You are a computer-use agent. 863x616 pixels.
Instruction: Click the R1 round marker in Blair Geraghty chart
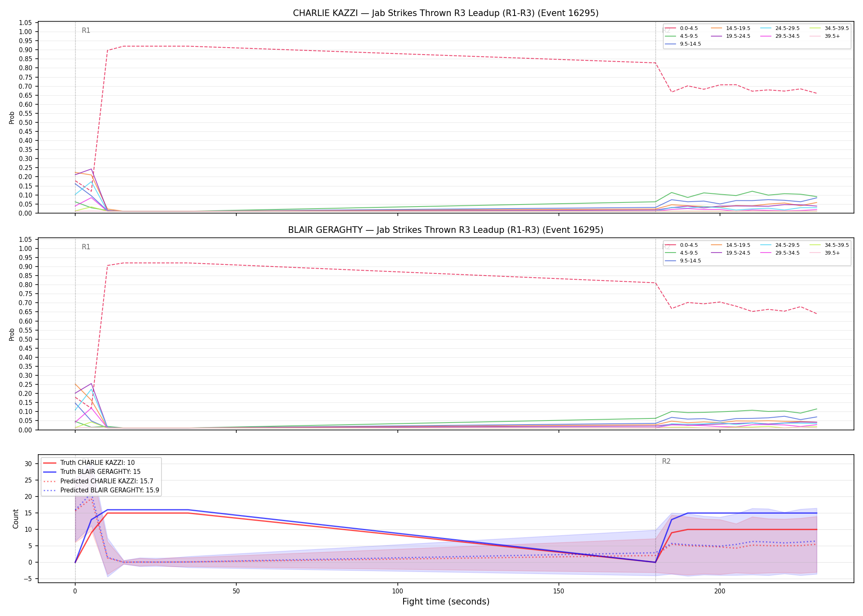click(x=86, y=247)
